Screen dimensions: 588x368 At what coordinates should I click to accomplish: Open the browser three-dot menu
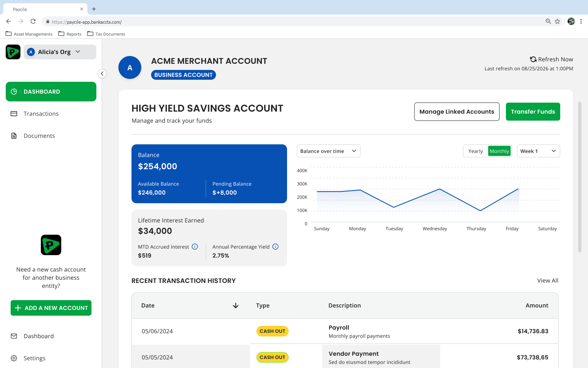click(x=581, y=22)
